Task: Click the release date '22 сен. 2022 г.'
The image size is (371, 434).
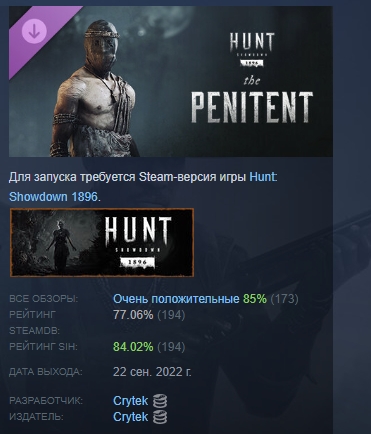Action: (x=152, y=371)
